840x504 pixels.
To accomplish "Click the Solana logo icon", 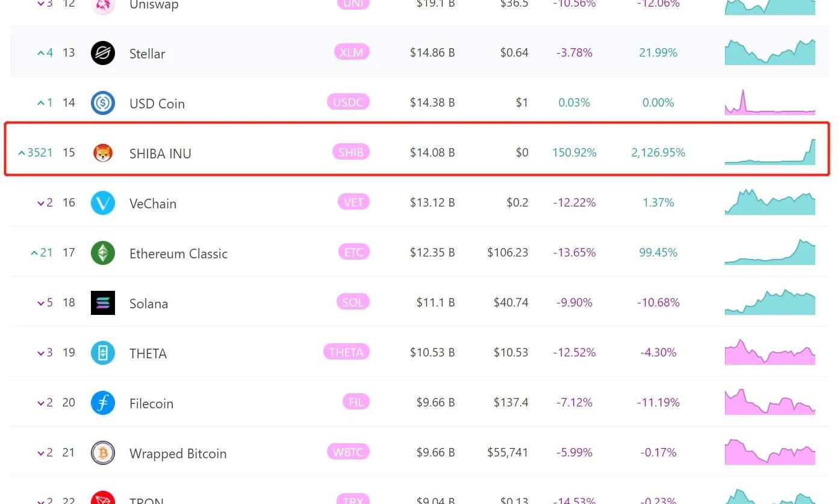I will [103, 303].
